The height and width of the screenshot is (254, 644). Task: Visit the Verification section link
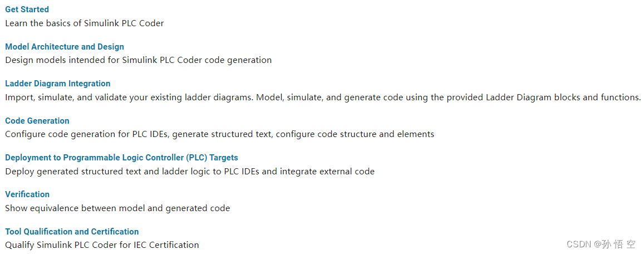tap(27, 194)
